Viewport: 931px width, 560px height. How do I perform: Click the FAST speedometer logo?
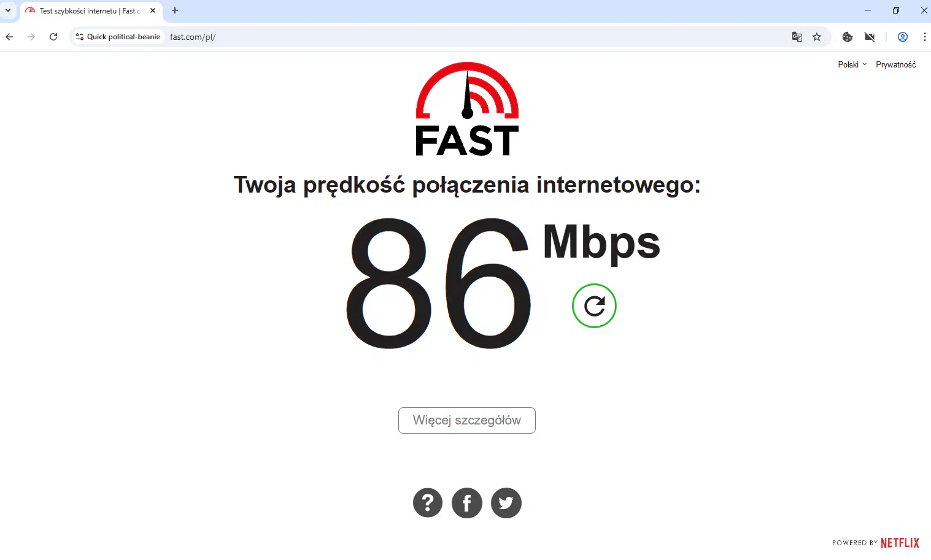(x=467, y=109)
